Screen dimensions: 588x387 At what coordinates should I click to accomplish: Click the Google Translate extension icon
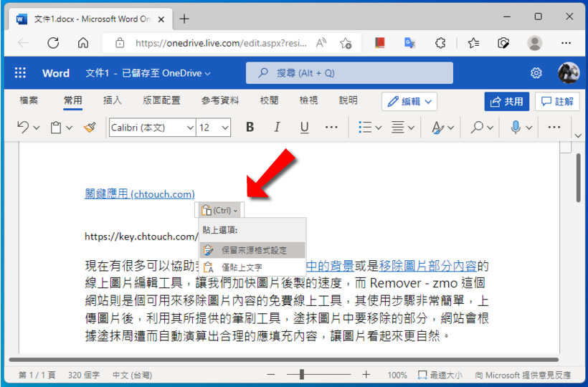409,43
